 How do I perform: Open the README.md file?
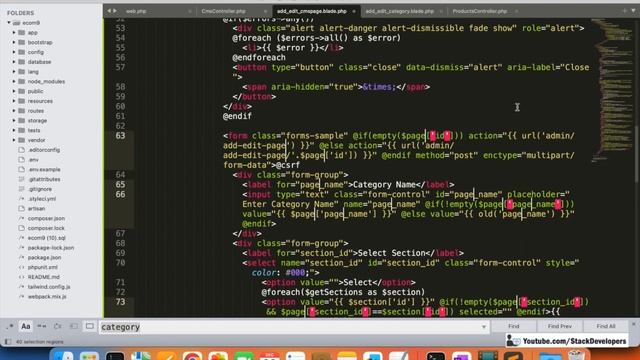[43, 277]
